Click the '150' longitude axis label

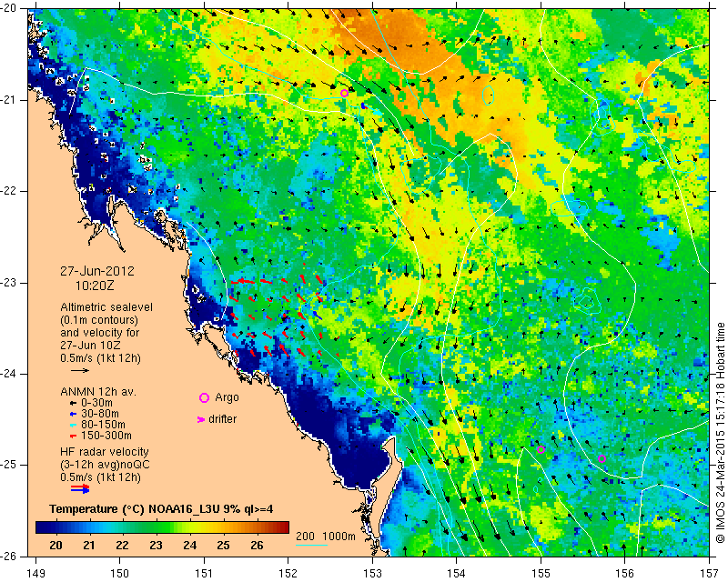(x=119, y=573)
